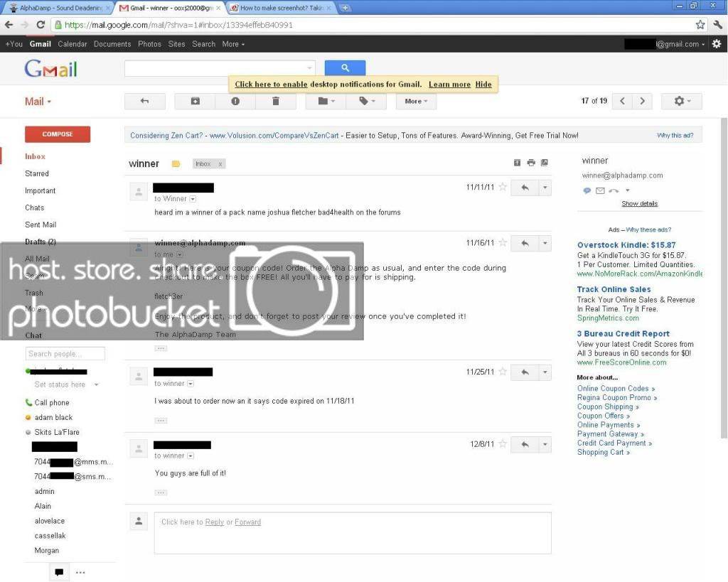Reply to the 12/8/11 message
Screen dimensions: 728x582
point(525,445)
